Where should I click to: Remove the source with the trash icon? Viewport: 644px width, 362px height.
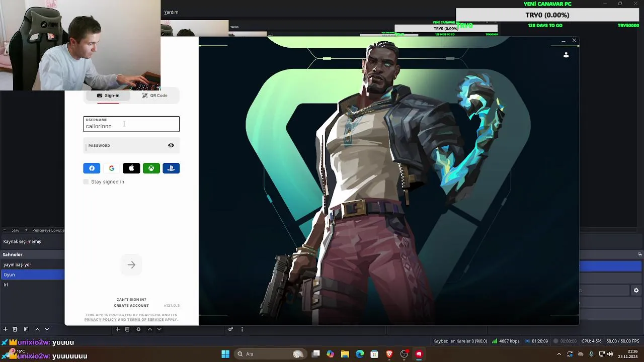[x=127, y=329]
